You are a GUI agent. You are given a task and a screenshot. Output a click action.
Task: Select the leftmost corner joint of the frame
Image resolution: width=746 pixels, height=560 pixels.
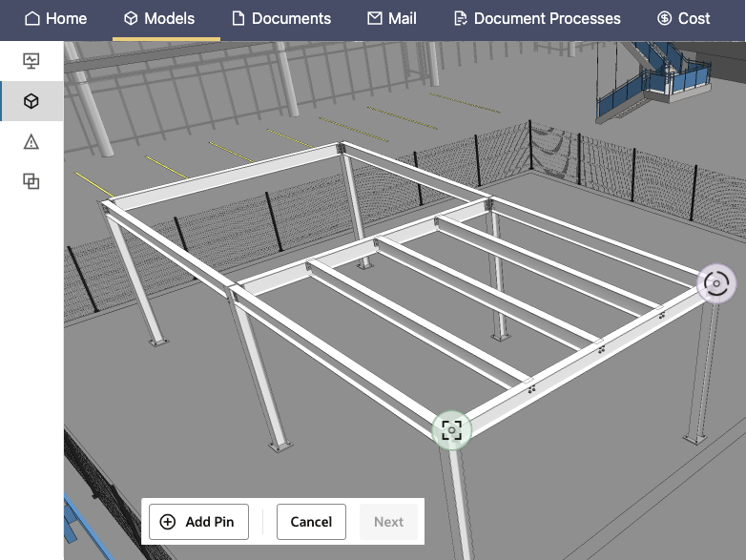[x=109, y=204]
